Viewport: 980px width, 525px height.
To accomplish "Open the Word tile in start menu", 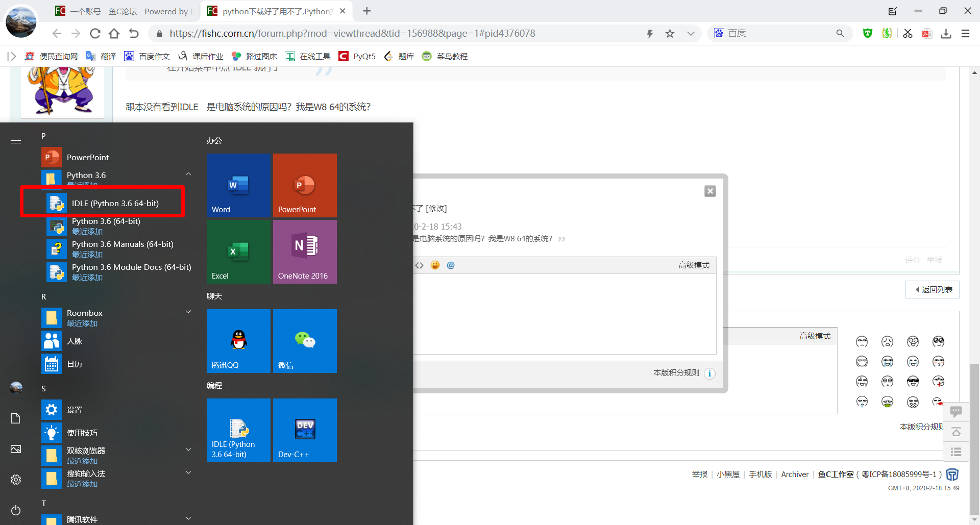I will click(238, 186).
